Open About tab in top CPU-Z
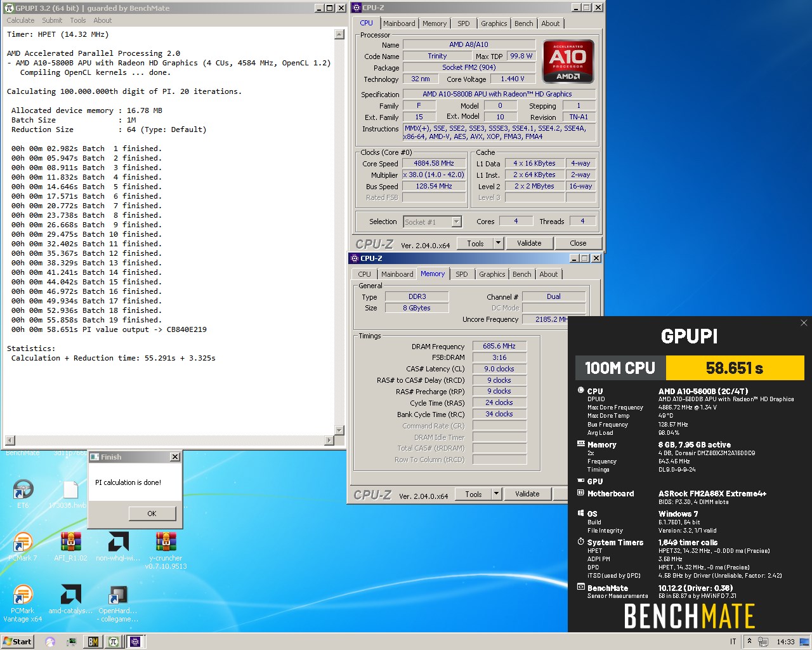 [551, 23]
